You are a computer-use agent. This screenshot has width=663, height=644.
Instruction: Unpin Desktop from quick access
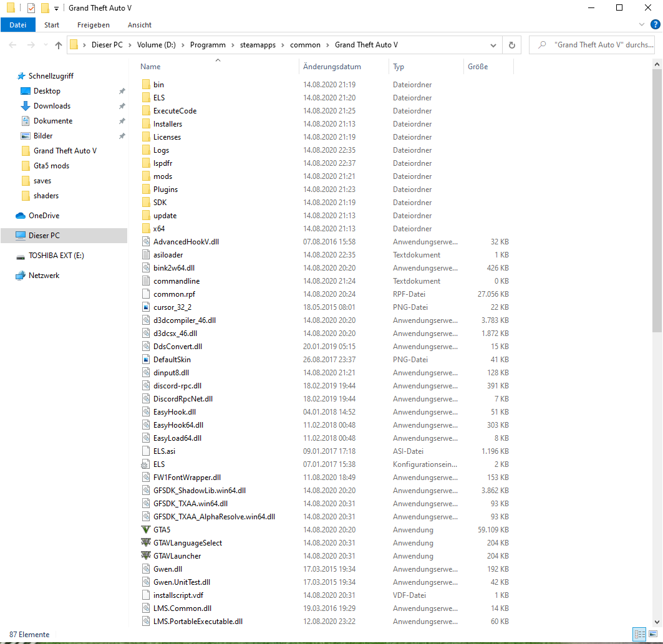[122, 91]
